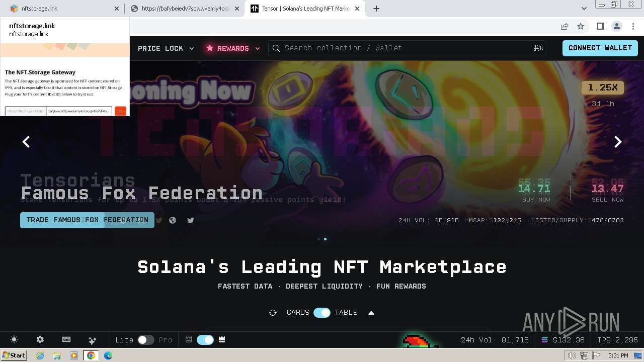
Task: Click Trade Famous Fox Federation button
Action: tap(87, 220)
